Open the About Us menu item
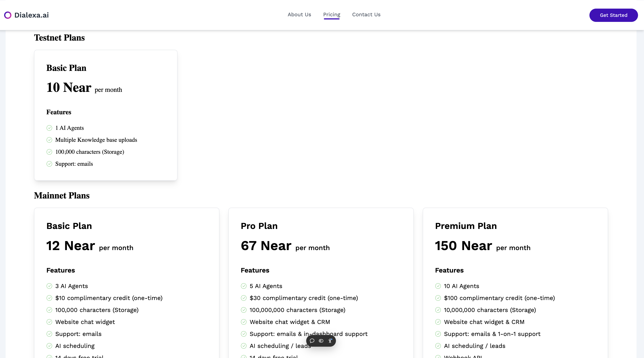Viewport: 644px width, 358px height. (x=299, y=15)
